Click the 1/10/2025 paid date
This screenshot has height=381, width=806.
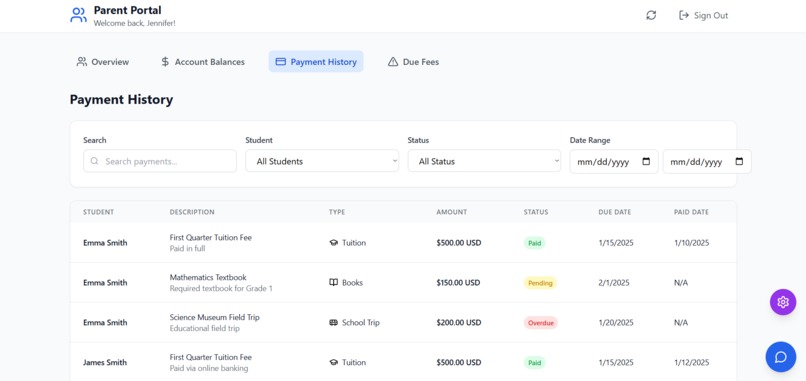[x=691, y=243]
